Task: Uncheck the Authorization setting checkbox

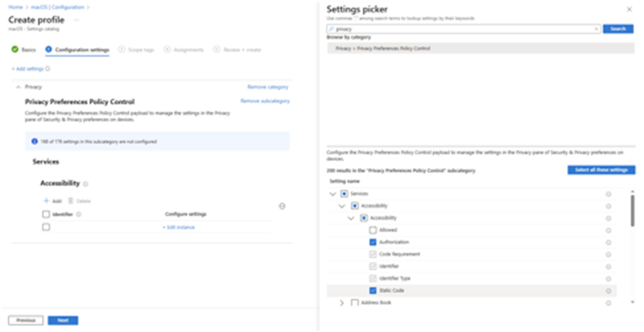Action: click(x=373, y=242)
